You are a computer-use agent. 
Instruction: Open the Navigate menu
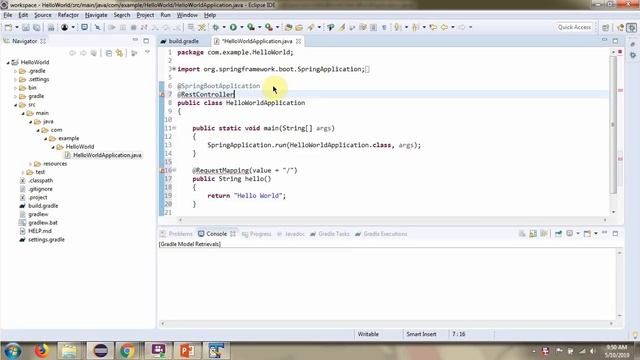(96, 15)
